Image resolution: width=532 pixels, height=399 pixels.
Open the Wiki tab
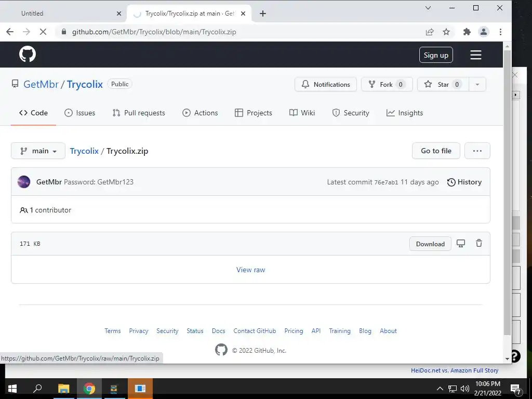(302, 113)
